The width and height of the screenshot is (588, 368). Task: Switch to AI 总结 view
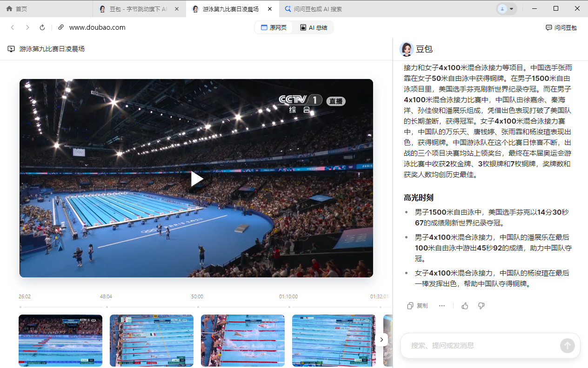pyautogui.click(x=314, y=27)
